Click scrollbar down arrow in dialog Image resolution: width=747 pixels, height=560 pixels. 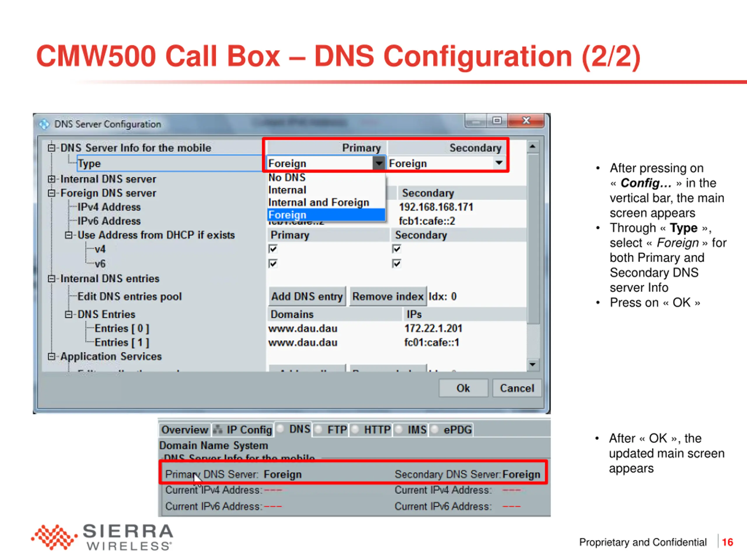533,365
